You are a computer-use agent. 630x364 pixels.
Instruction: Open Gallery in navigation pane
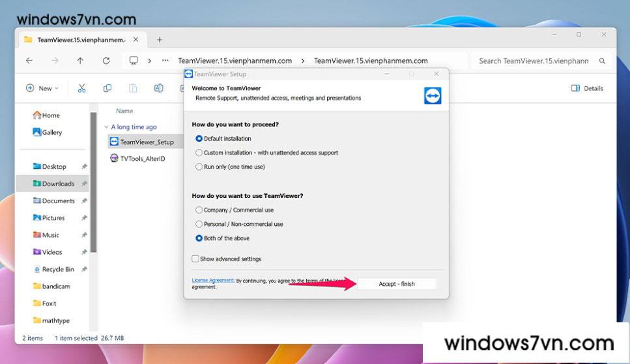[48, 132]
